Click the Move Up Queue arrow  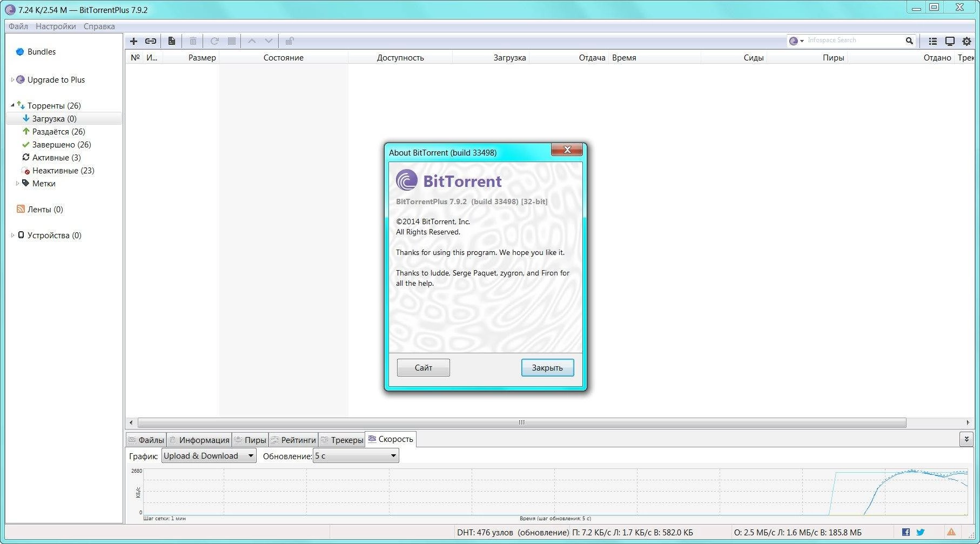252,41
